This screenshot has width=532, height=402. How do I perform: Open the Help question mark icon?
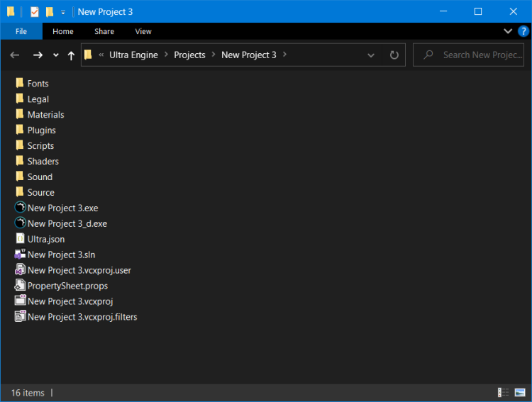(523, 31)
